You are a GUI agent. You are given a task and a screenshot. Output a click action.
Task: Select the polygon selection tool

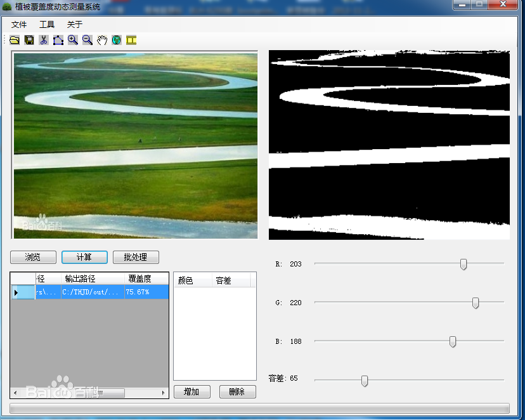coord(58,40)
